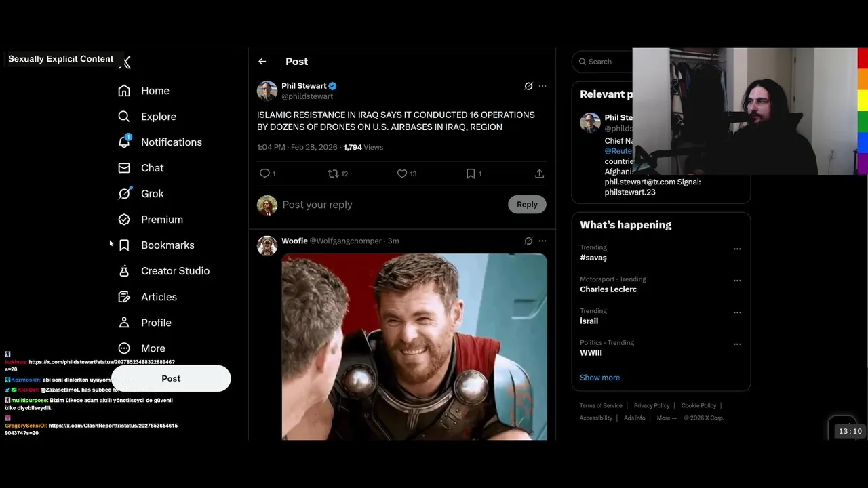Open the WWIII trending topic

591,353
